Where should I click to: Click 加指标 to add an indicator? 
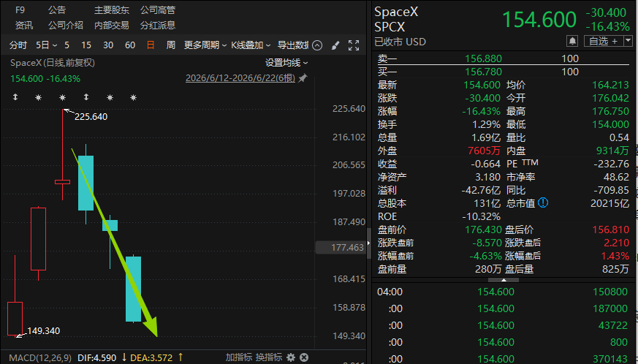tap(239, 357)
